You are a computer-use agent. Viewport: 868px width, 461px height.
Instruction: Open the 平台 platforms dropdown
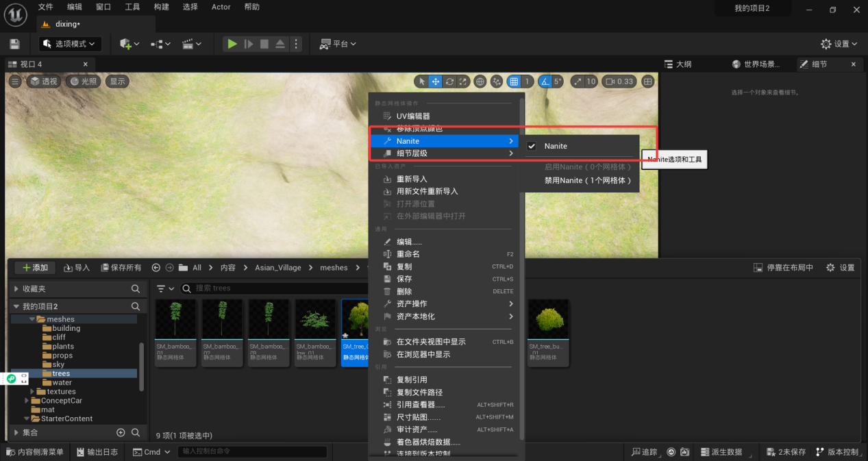tap(338, 44)
